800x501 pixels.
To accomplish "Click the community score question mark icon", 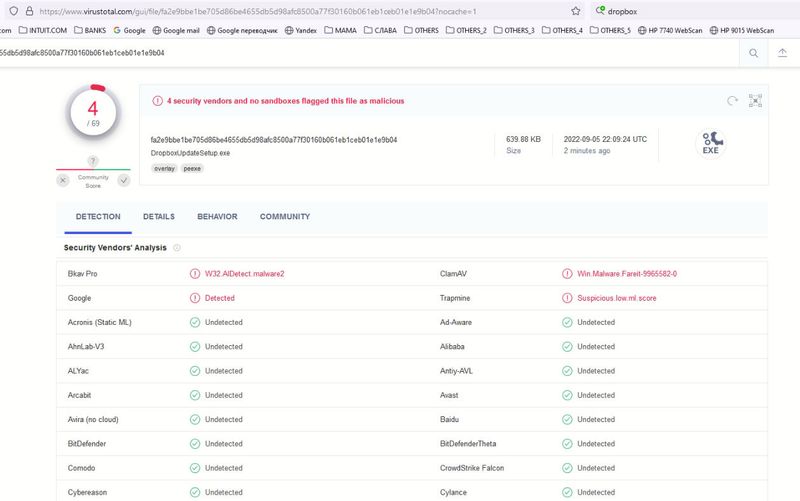I will pyautogui.click(x=93, y=161).
